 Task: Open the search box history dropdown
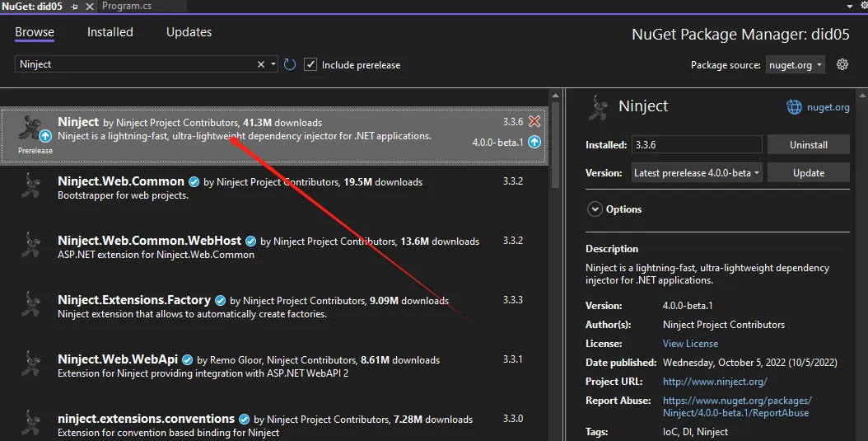click(273, 64)
